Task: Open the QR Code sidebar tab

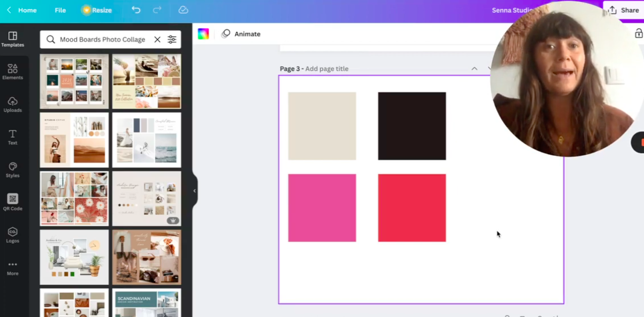Action: point(13,202)
